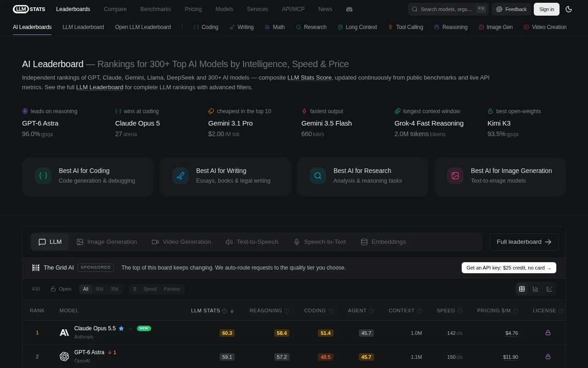Click the Best AI for Research magnifier icon
This screenshot has width=588, height=368.
click(x=318, y=176)
